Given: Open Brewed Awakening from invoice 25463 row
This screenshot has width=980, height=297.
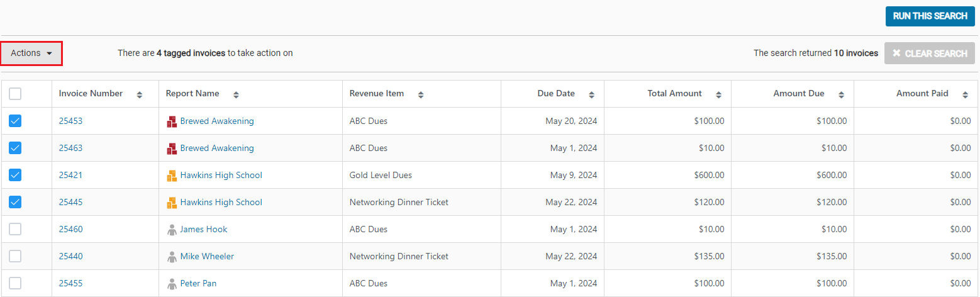Looking at the screenshot, I should pos(217,148).
